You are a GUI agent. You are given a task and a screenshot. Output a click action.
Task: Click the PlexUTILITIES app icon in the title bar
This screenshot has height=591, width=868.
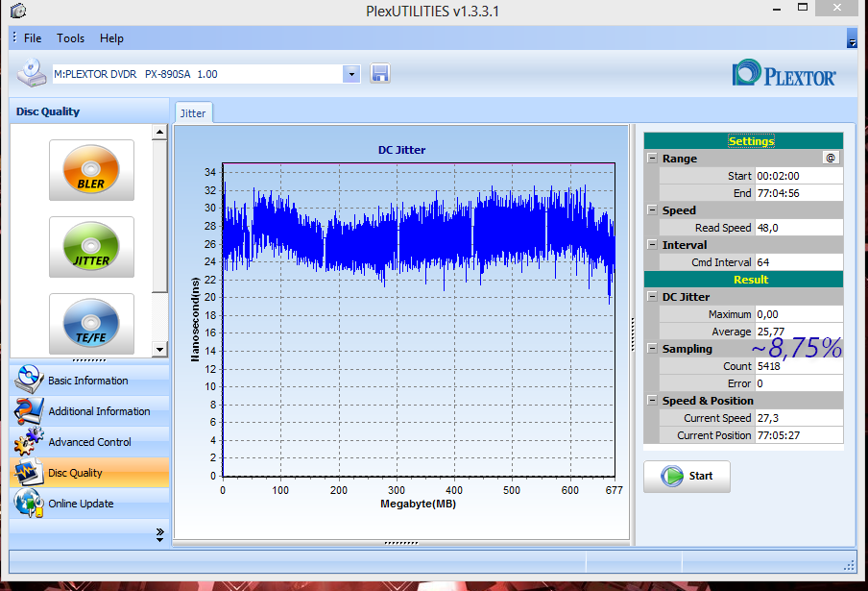(x=18, y=11)
